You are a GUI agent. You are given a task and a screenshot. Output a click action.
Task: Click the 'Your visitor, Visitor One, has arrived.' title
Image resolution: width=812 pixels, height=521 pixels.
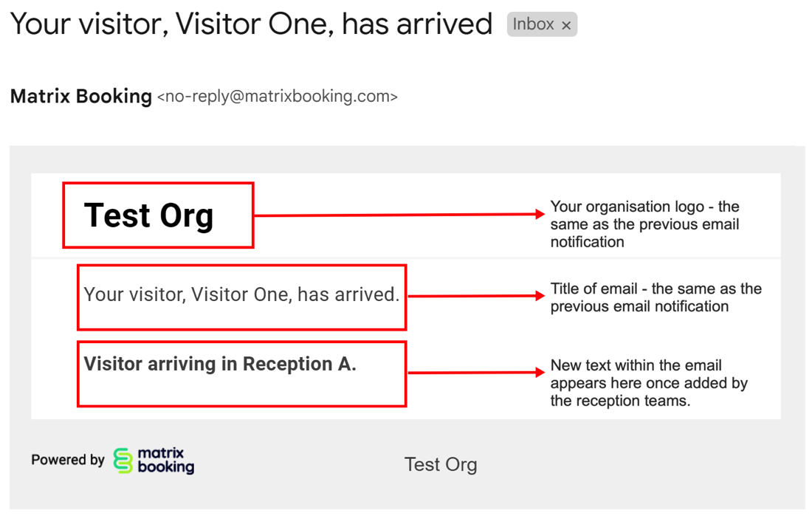click(x=241, y=294)
